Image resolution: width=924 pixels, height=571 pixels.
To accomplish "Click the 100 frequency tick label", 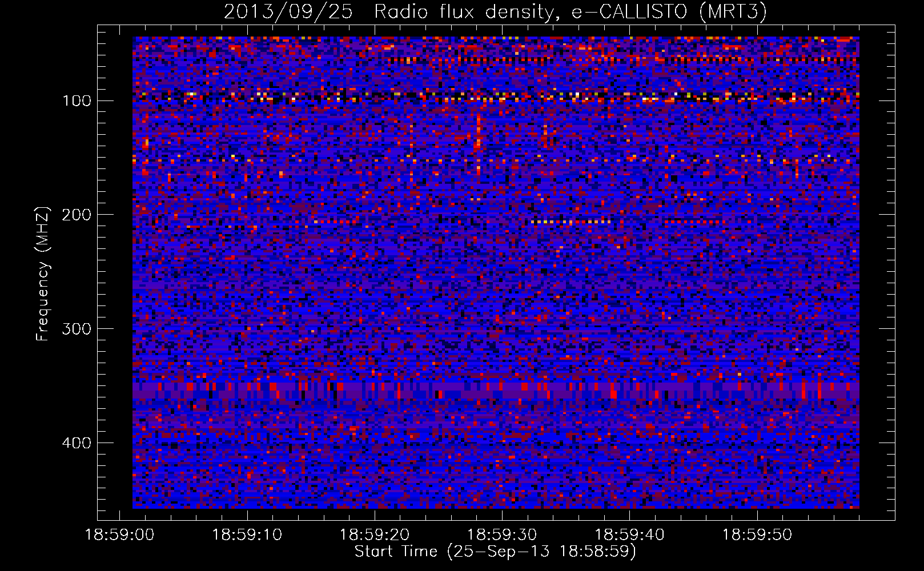I will pyautogui.click(x=77, y=101).
